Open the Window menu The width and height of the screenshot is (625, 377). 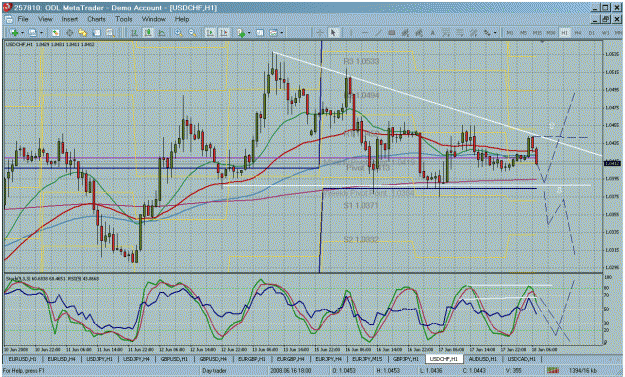(153, 19)
